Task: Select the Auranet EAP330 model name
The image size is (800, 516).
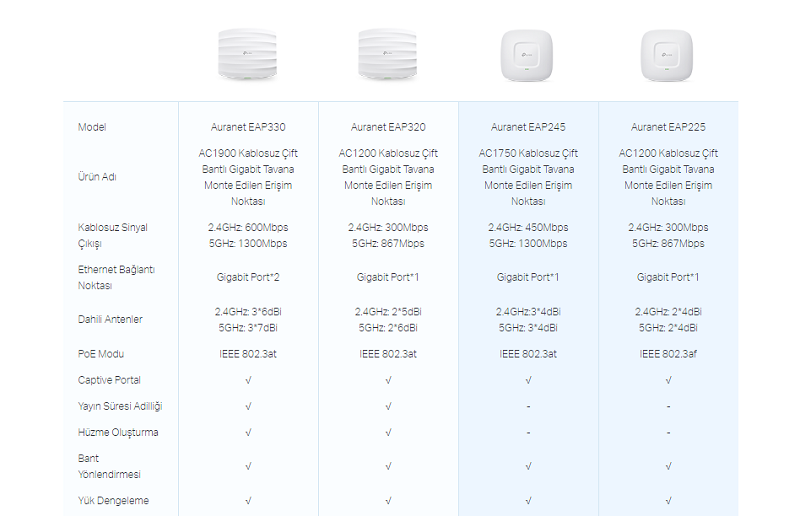Action: tap(248, 127)
